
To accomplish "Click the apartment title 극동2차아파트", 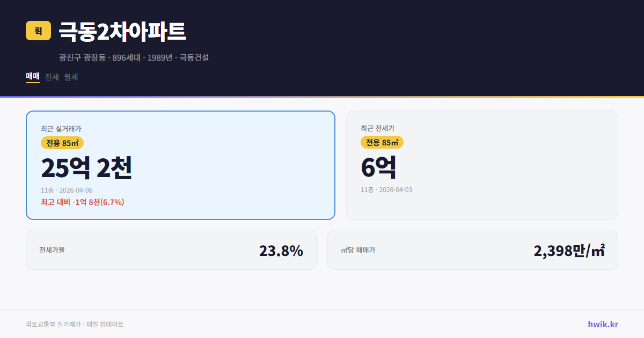I will 122,31.
